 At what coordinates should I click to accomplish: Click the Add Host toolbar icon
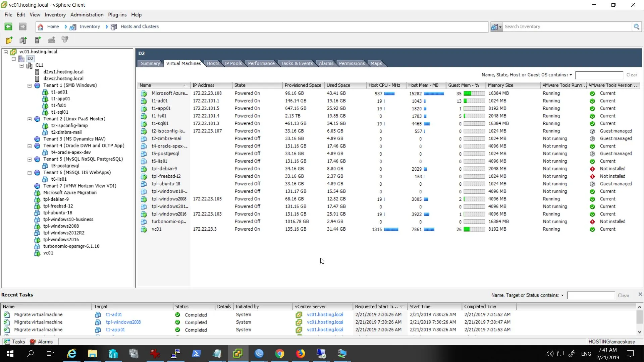point(38,40)
